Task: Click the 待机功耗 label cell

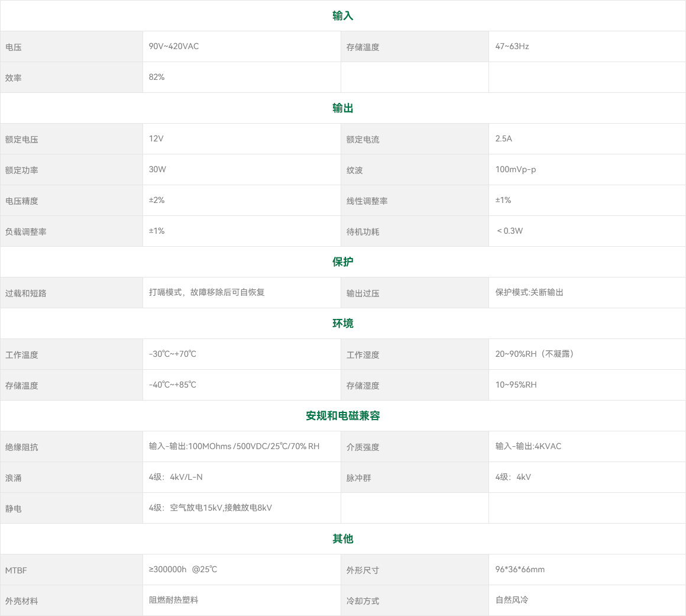Action: [x=363, y=232]
